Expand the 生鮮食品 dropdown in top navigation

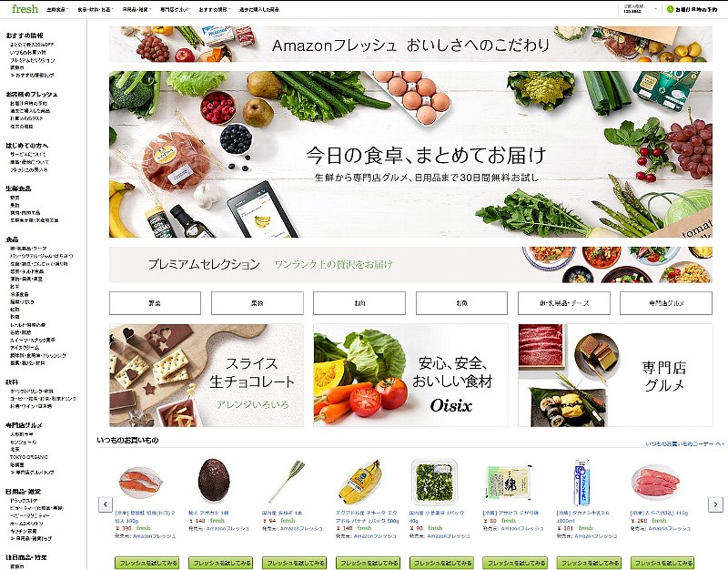57,9
